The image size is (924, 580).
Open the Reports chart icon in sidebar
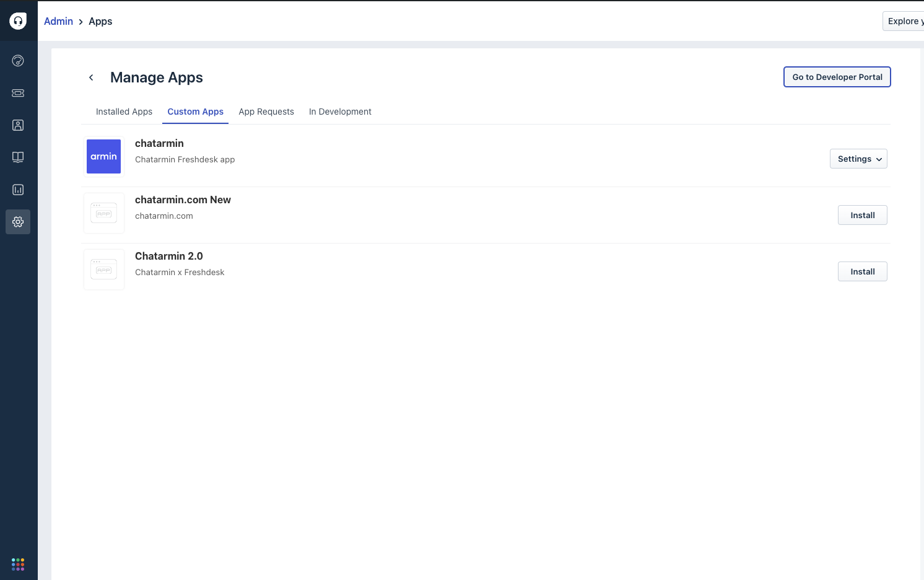coord(18,190)
